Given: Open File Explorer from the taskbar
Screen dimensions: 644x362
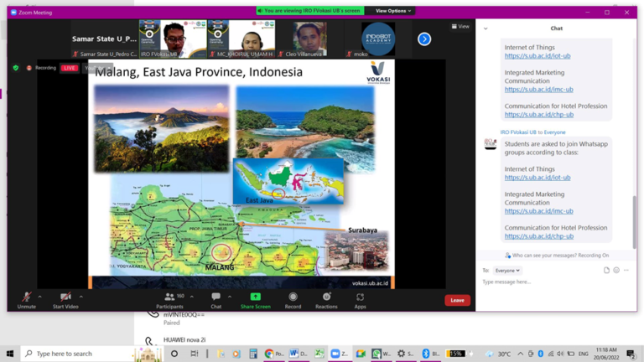Looking at the screenshot, I should pos(221,354).
